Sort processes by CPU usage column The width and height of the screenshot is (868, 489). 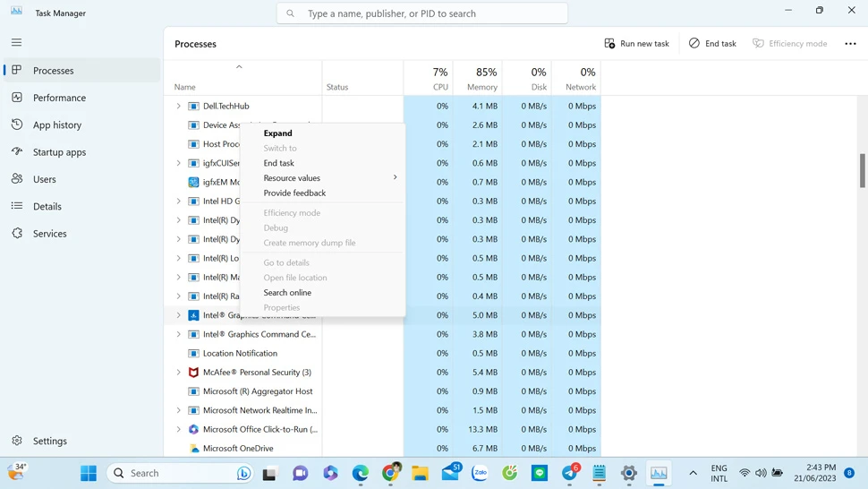[x=428, y=78]
